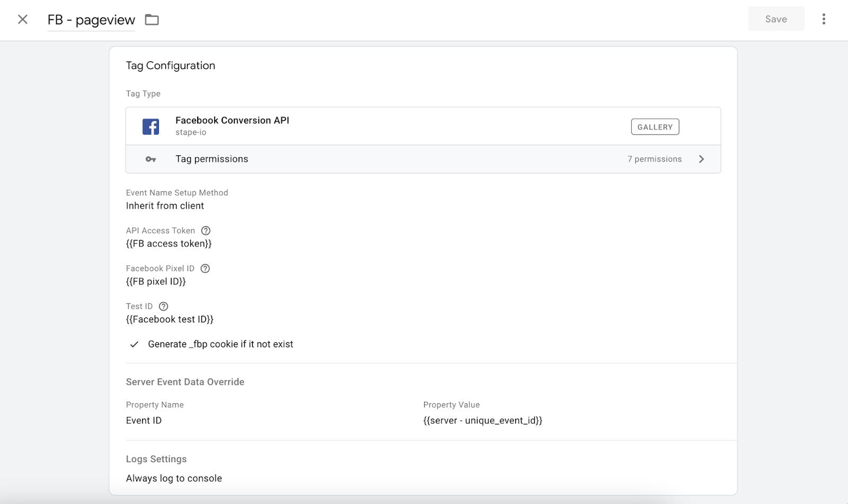Click the key icon beside Tag permissions
Viewport: 848px width, 504px height.
click(x=151, y=159)
